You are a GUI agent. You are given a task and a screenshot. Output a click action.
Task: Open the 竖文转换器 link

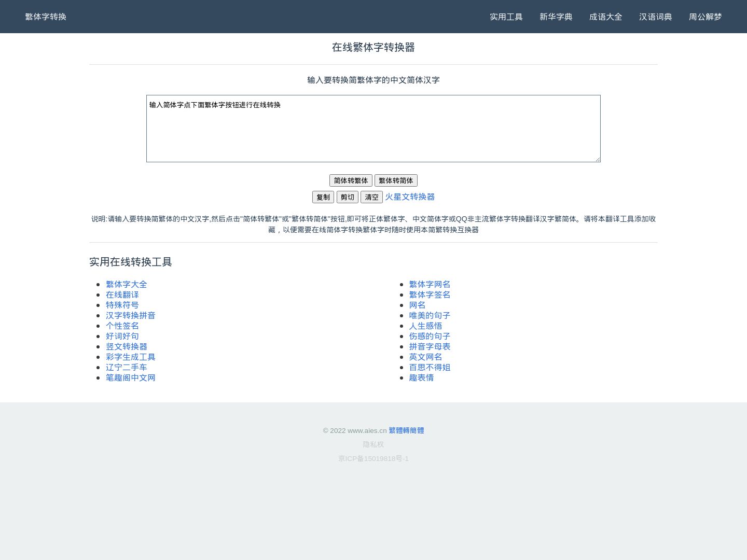[x=126, y=346]
